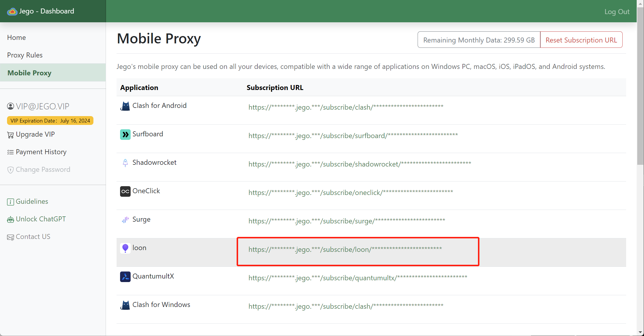Click the QuantumultX application name

click(x=153, y=276)
